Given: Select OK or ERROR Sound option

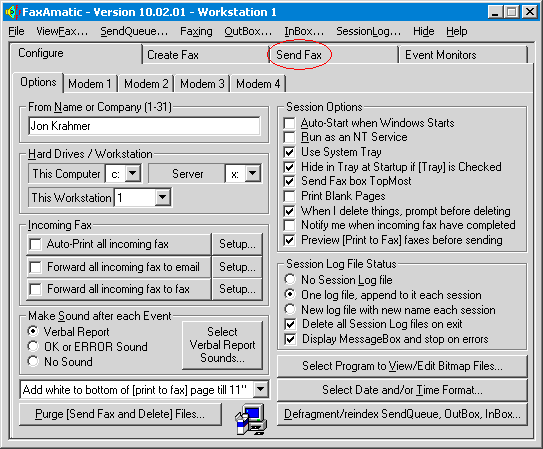Looking at the screenshot, I should pos(33,346).
